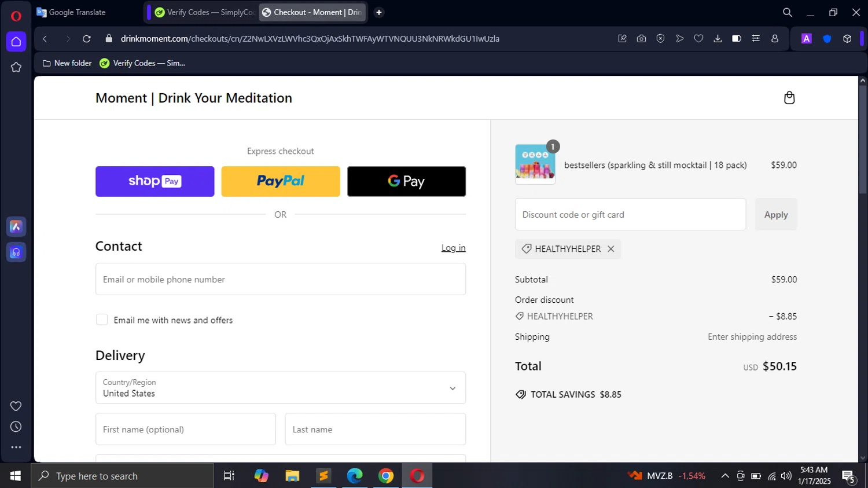Follow the Log in link
This screenshot has height=488, width=868.
point(453,248)
